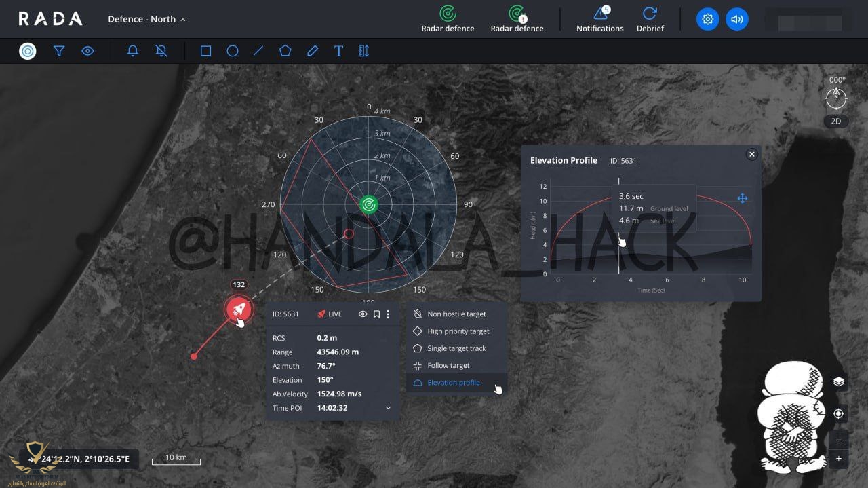Zoom in the map with plus button
Image resolution: width=868 pixels, height=488 pixels.
(x=839, y=459)
